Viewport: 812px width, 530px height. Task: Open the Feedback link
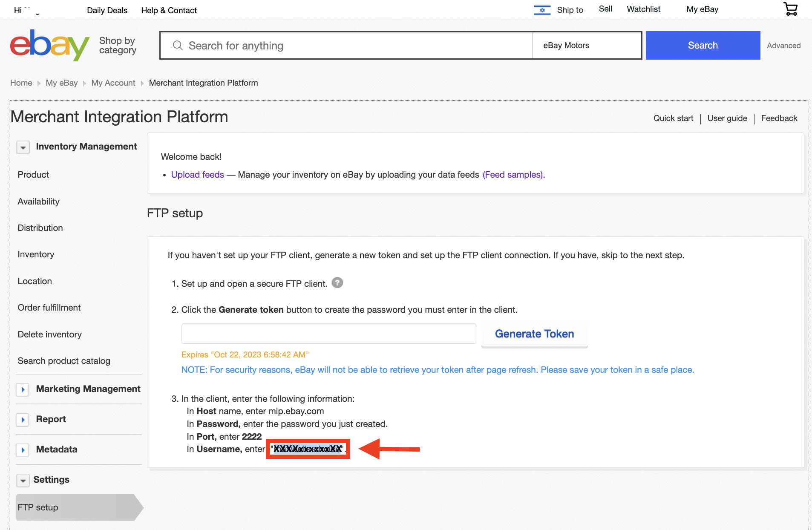779,118
